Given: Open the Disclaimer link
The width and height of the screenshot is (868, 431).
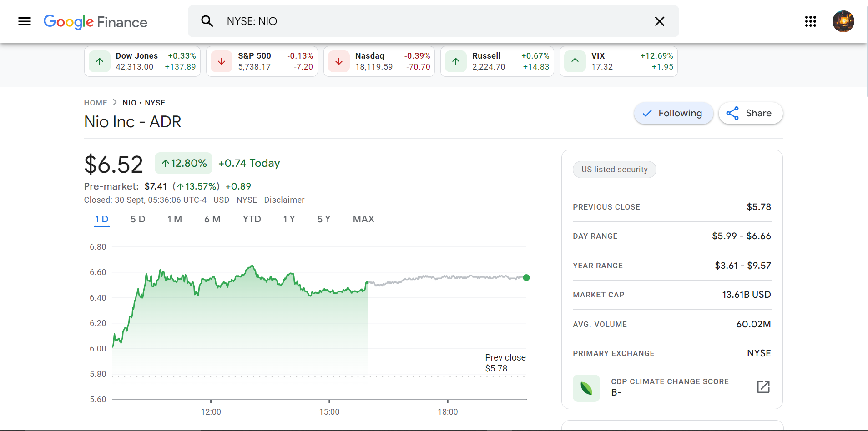Looking at the screenshot, I should tap(284, 200).
